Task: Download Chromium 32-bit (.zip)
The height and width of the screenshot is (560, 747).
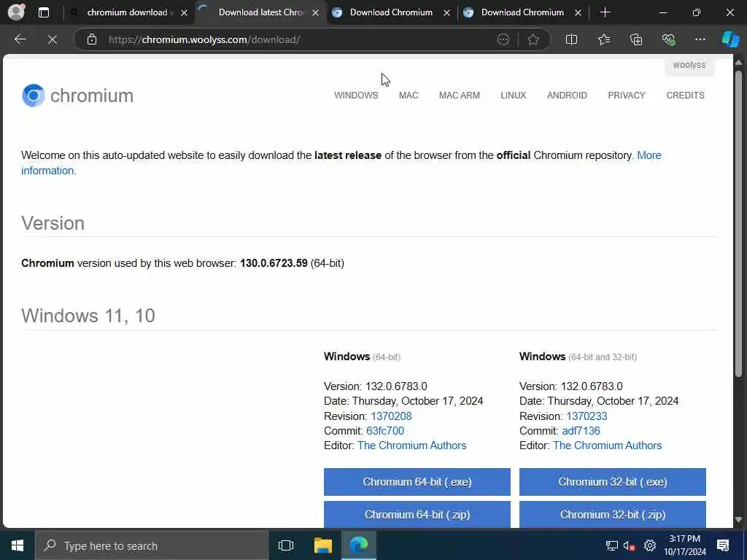Action: coord(612,514)
